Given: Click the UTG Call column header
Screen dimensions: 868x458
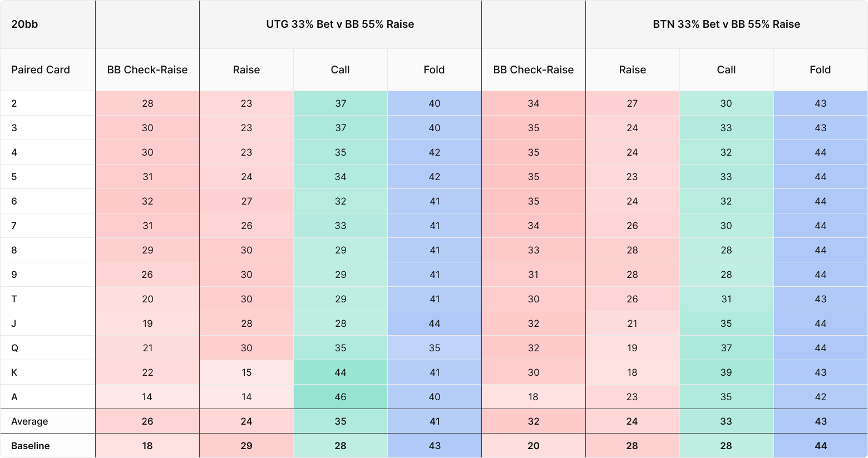Looking at the screenshot, I should [341, 70].
